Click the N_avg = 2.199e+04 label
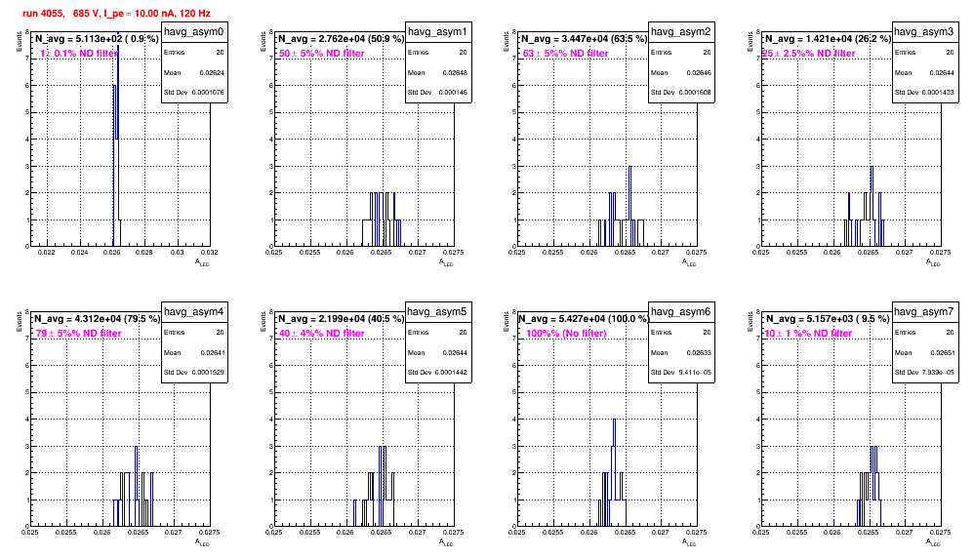The height and width of the screenshot is (560, 974). (x=341, y=318)
